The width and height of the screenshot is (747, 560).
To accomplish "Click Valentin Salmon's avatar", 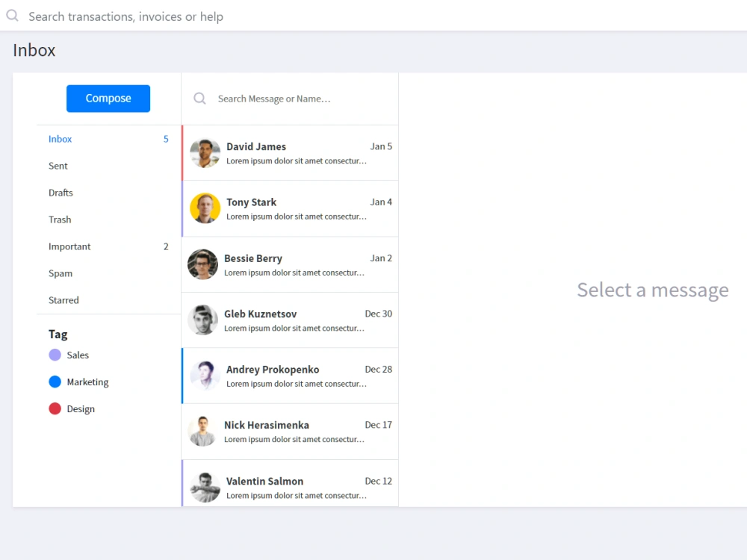I will [205, 487].
